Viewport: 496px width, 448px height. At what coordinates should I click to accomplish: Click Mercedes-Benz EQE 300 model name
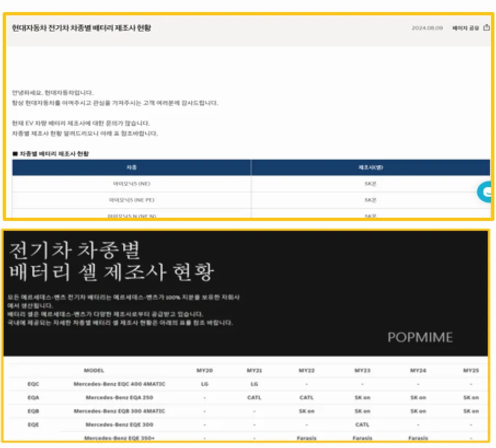[x=119, y=424]
